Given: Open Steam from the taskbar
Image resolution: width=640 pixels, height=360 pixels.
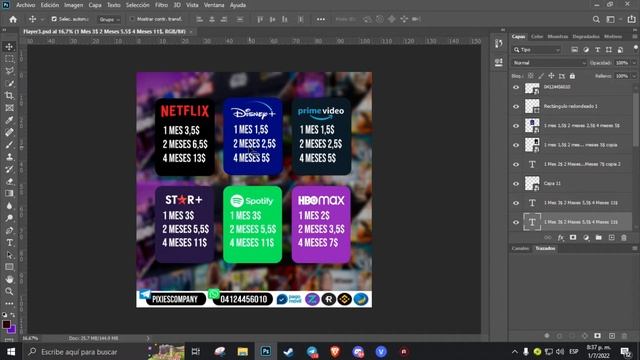Looking at the screenshot, I should pyautogui.click(x=289, y=352).
